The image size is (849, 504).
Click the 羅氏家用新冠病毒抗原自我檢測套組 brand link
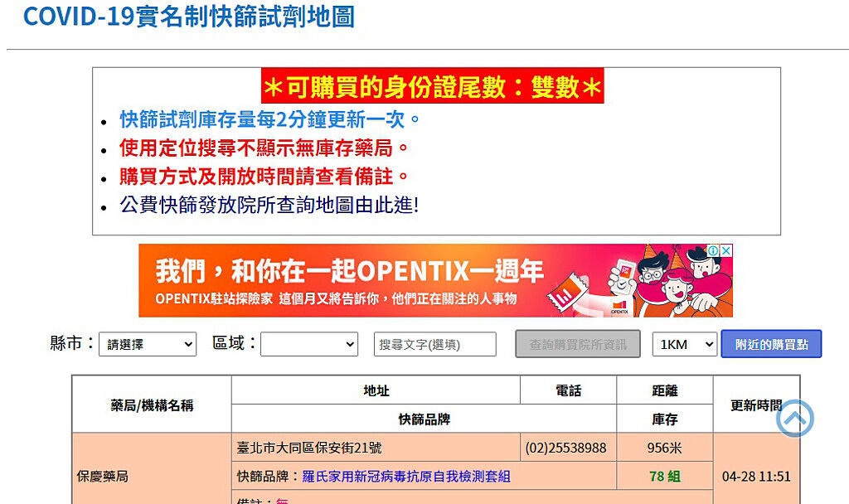(x=405, y=477)
